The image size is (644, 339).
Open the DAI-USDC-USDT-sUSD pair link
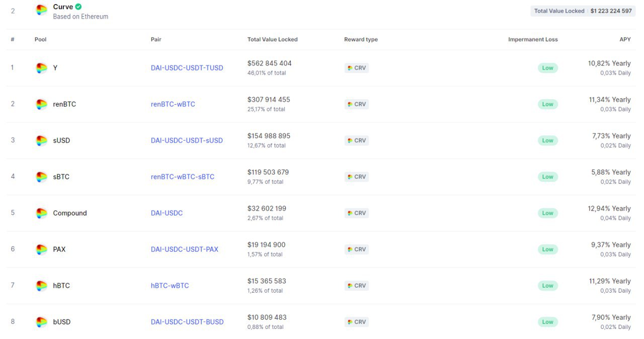point(187,141)
